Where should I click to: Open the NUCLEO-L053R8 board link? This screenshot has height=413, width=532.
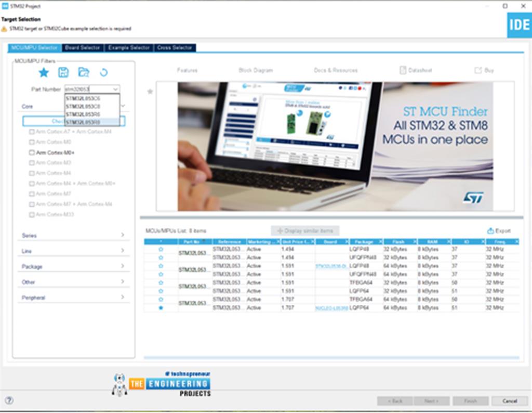(x=331, y=308)
